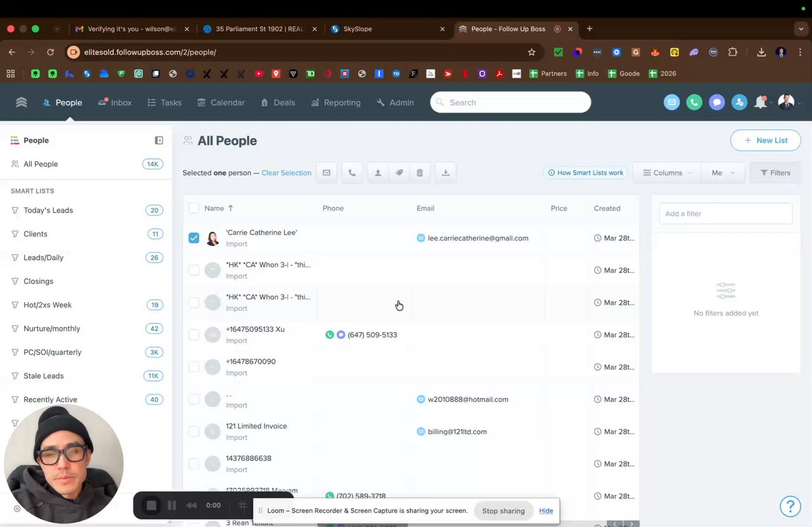Open the Stale Leads smart list
This screenshot has width=812, height=527.
point(86,376)
